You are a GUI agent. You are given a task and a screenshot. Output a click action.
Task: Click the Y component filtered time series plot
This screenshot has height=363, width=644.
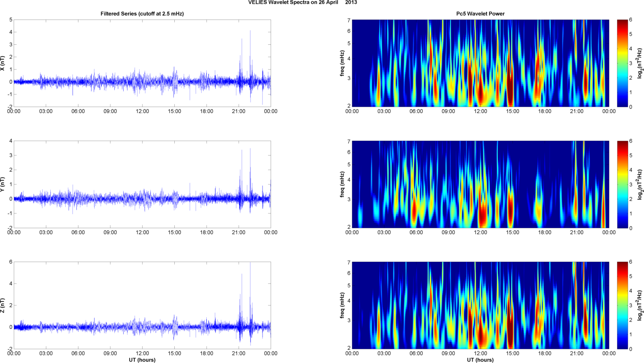coord(142,184)
